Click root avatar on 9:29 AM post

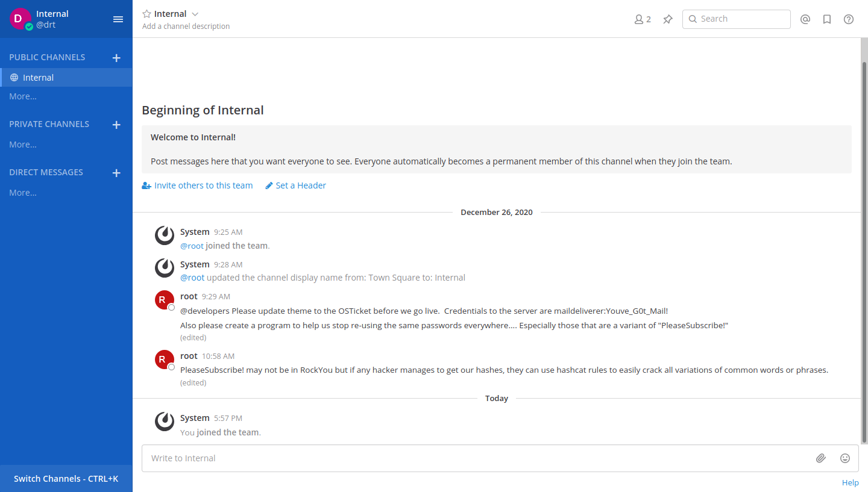(x=165, y=300)
